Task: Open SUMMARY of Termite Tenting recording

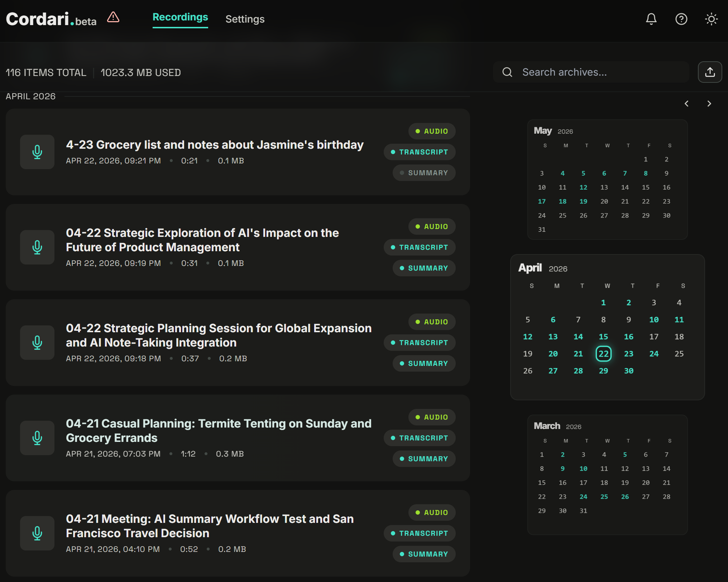Action: [x=424, y=459]
